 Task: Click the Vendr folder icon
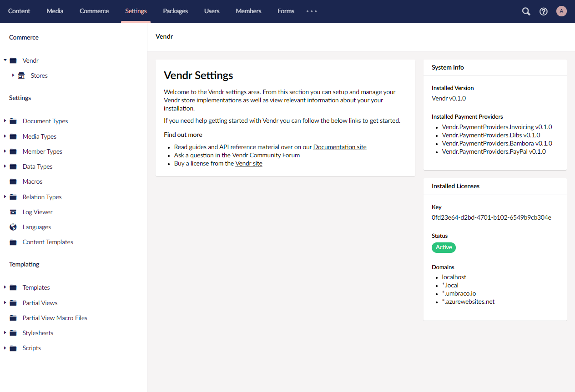coord(13,60)
